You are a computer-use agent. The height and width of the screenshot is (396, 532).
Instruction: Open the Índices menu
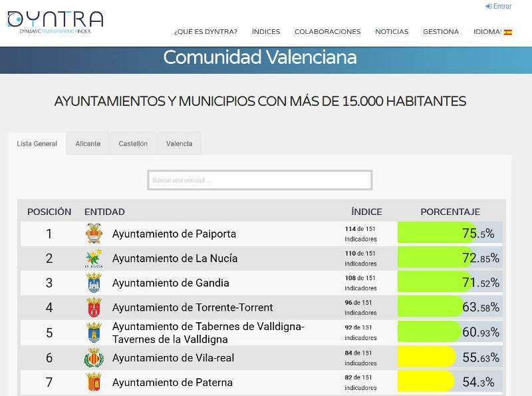(265, 31)
